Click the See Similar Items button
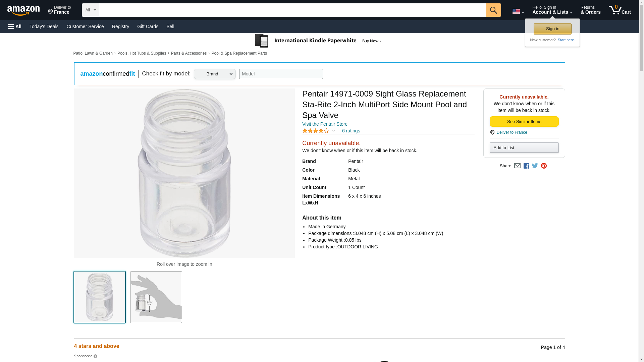Image resolution: width=644 pixels, height=362 pixels. pyautogui.click(x=524, y=121)
